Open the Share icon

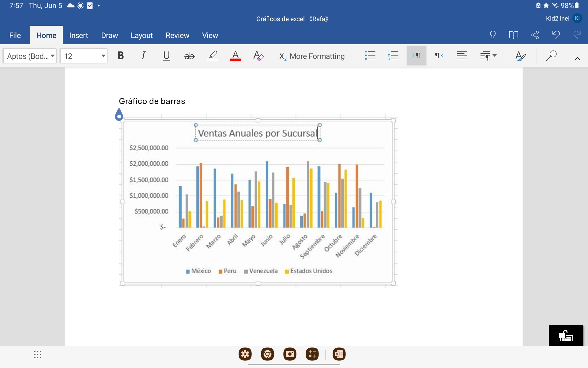tap(535, 35)
